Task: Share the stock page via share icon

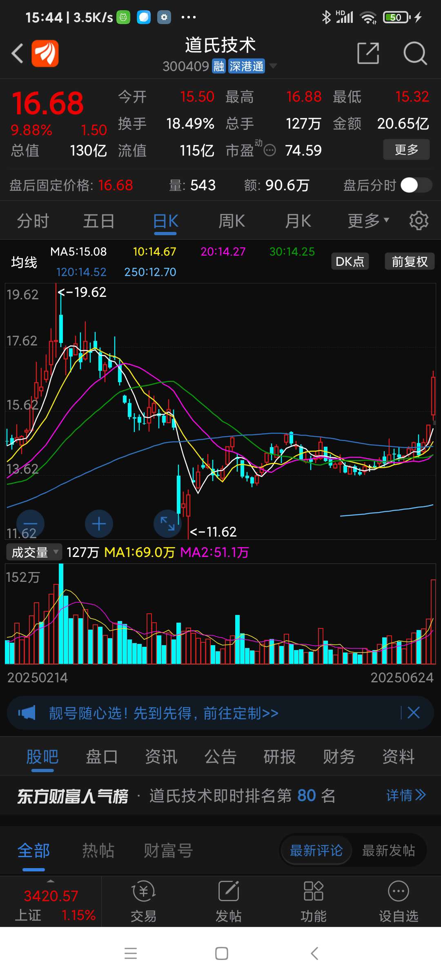Action: tap(368, 53)
